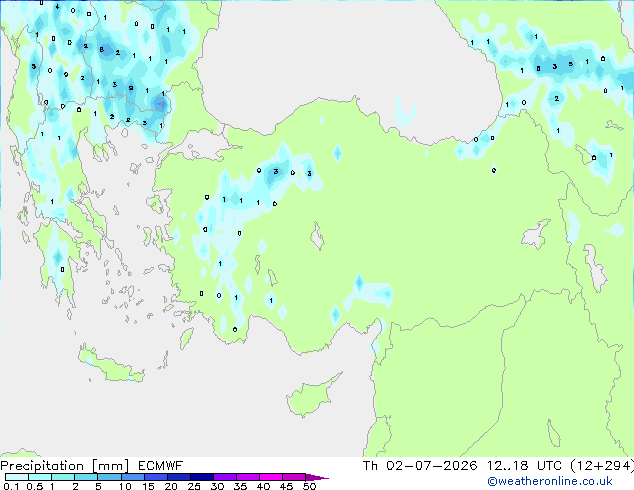Screen dimensions: 634x490
Task: Click the 'Precipitation [mm]' title text
Action: (x=65, y=466)
